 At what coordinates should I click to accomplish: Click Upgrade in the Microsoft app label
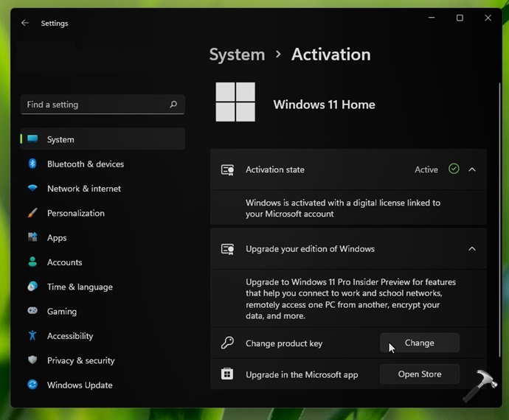(x=302, y=374)
